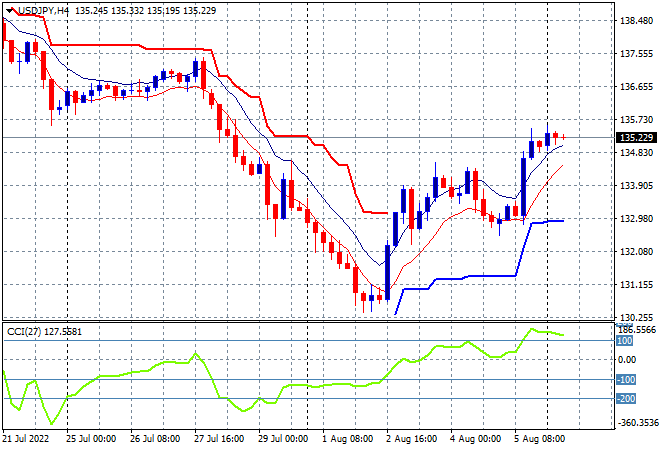Click the 137.555 price axis label

point(636,54)
